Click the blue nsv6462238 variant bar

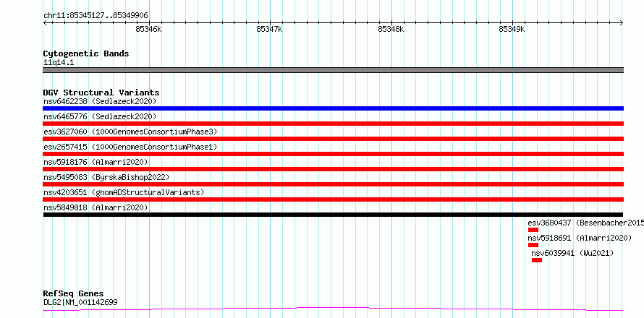[x=333, y=108]
